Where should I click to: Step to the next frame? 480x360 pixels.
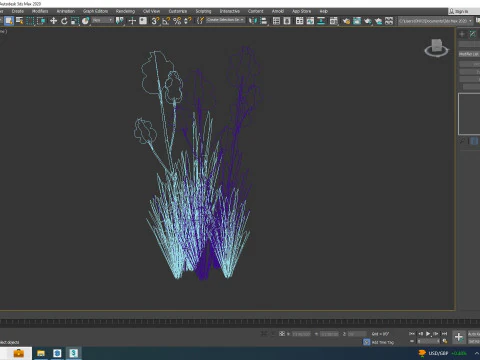tap(436, 334)
